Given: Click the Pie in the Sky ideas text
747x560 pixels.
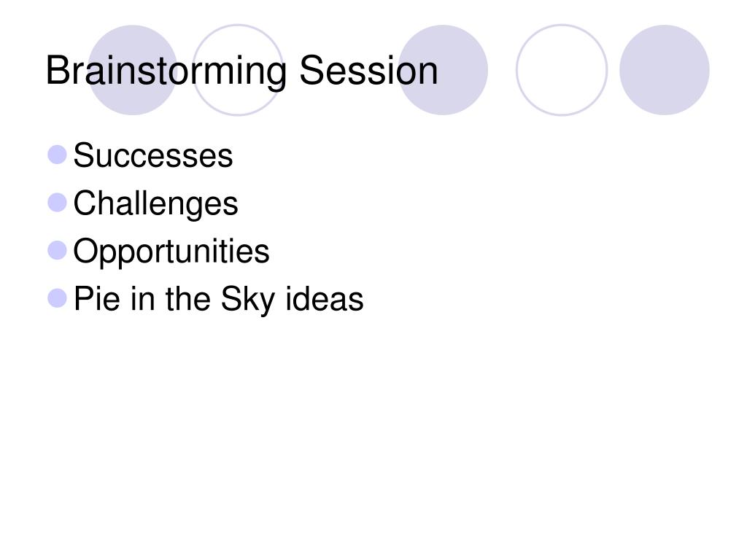Looking at the screenshot, I should (218, 300).
